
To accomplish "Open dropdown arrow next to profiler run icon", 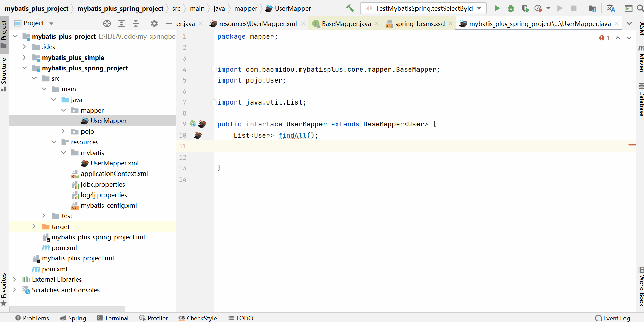I will tap(548, 8).
